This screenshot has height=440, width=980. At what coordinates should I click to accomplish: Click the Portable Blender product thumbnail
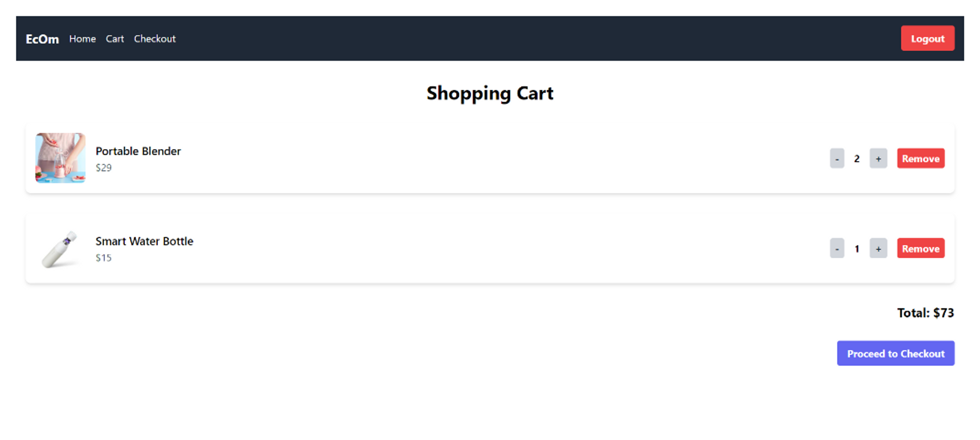pyautogui.click(x=61, y=158)
